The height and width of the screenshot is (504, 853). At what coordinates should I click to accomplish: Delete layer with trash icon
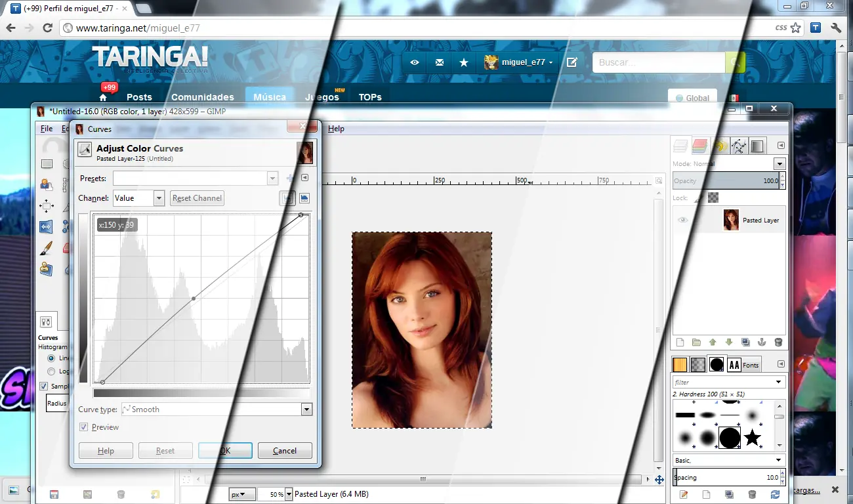pyautogui.click(x=778, y=342)
